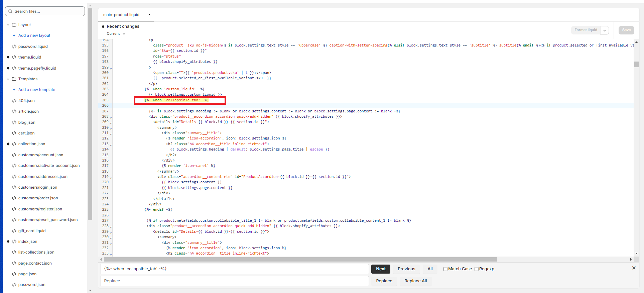This screenshot has height=293, width=644.
Task: Click the Replace All button
Action: 415,281
